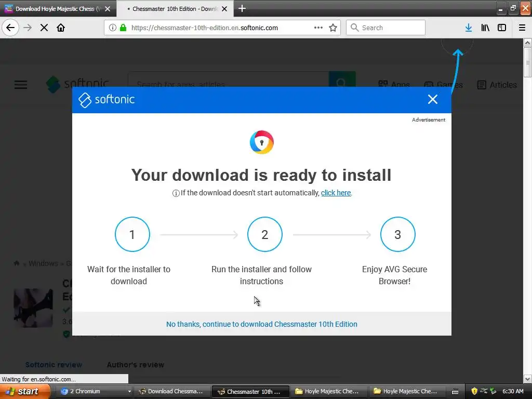Click the Softonic logo in popup header
The height and width of the screenshot is (399, 532).
point(107,100)
